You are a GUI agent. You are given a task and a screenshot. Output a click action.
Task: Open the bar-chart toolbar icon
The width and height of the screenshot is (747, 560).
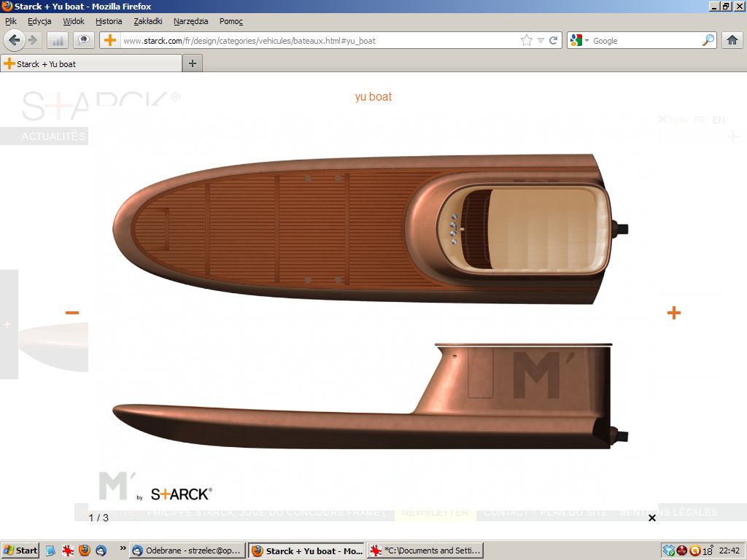coord(58,41)
